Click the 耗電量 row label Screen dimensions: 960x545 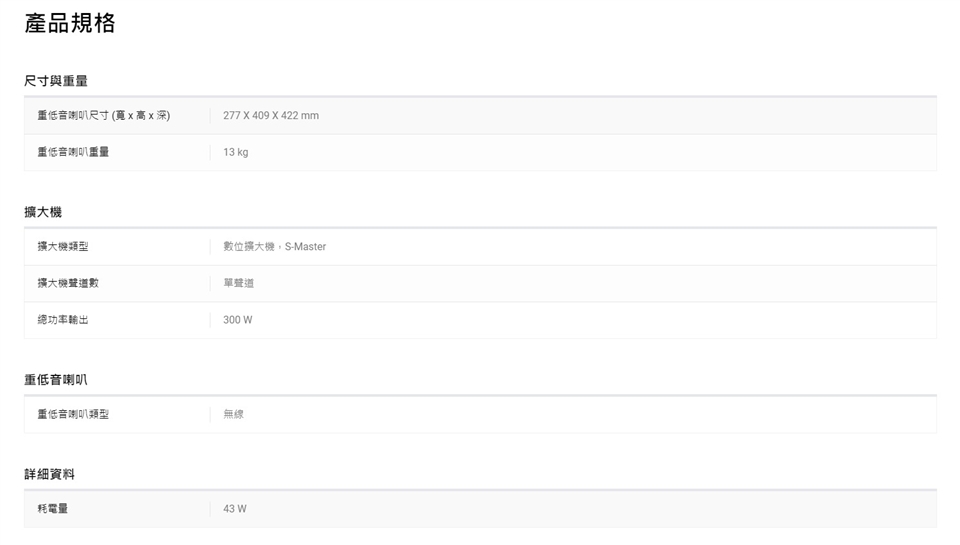[53, 509]
